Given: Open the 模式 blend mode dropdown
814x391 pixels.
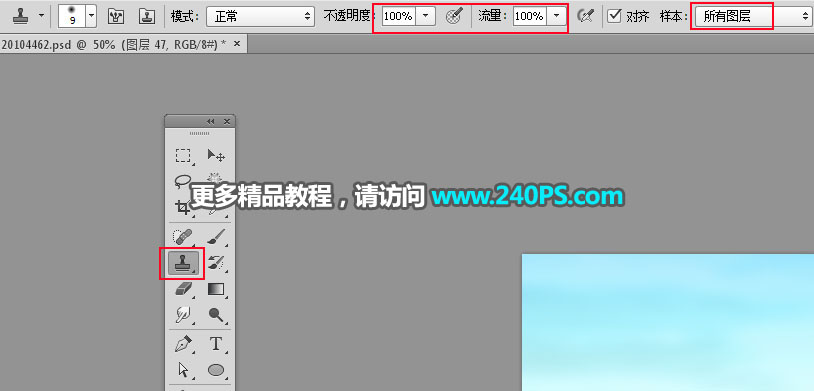Looking at the screenshot, I should click(x=261, y=16).
